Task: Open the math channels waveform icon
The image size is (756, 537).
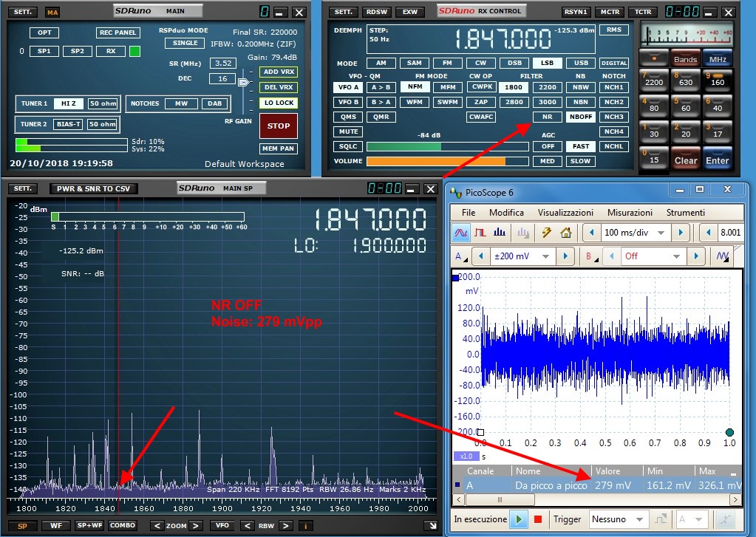Action: (x=723, y=256)
